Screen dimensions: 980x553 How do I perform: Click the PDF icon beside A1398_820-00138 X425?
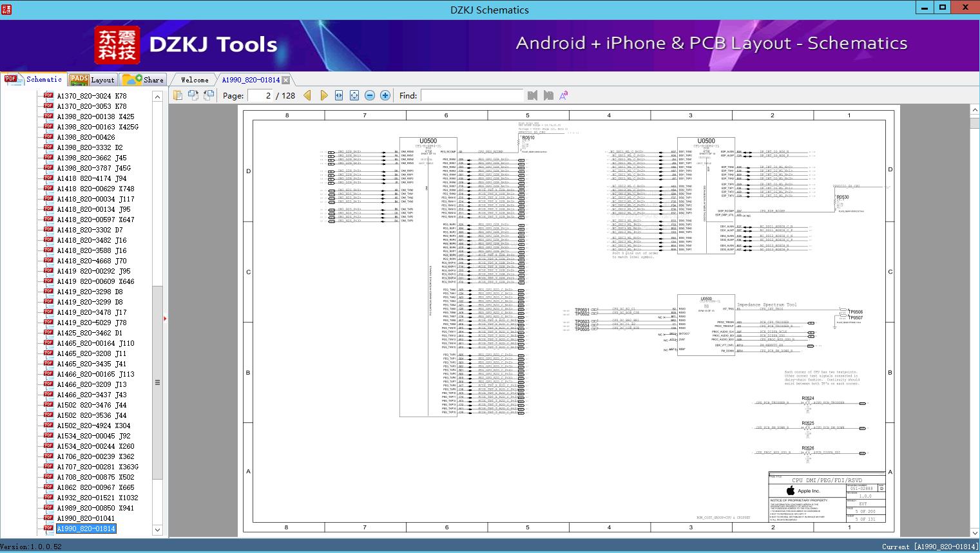pyautogui.click(x=48, y=117)
